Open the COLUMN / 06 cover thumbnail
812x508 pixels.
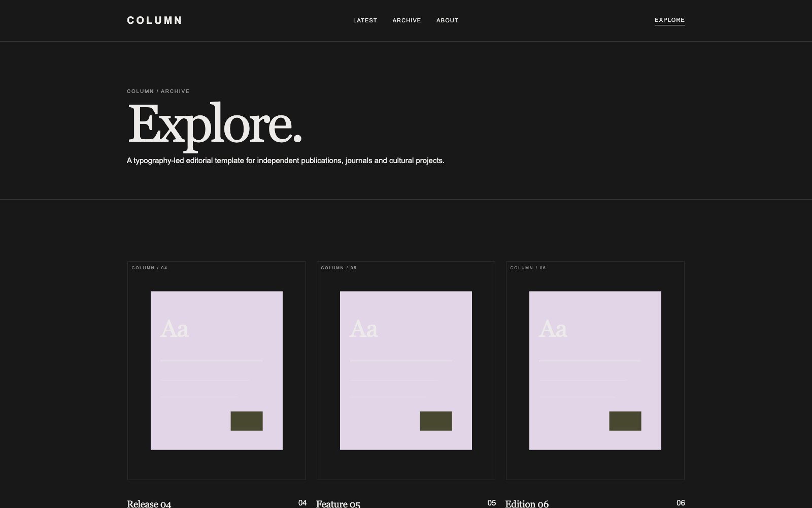coord(595,370)
